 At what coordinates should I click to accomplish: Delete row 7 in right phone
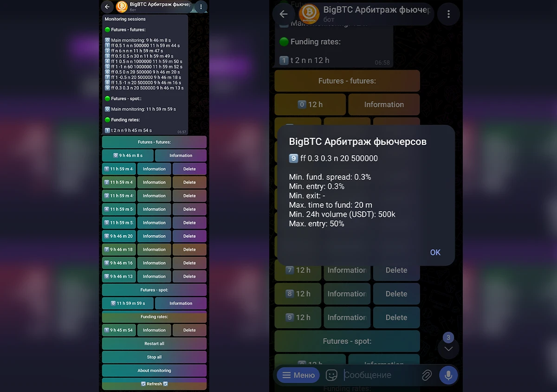click(x=396, y=270)
